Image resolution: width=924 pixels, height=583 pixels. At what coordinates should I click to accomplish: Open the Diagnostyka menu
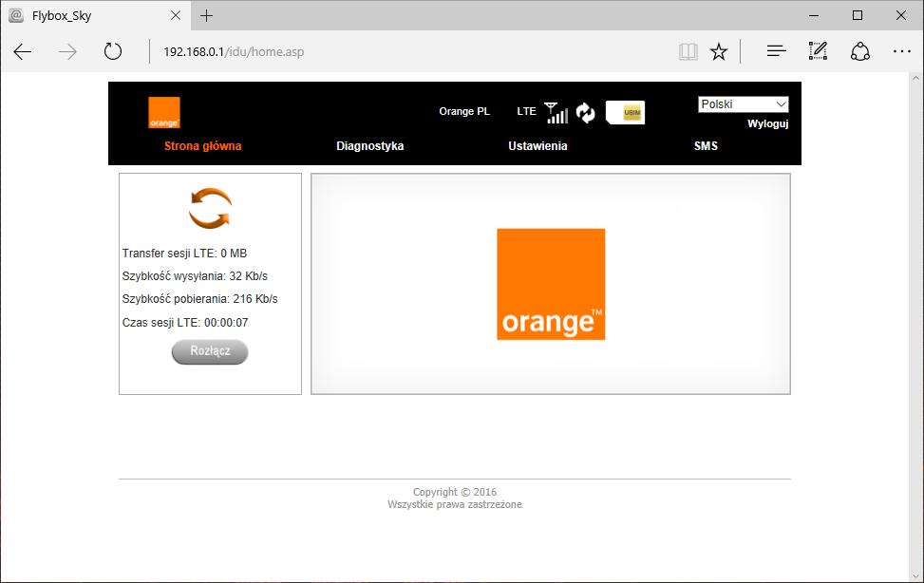click(370, 146)
